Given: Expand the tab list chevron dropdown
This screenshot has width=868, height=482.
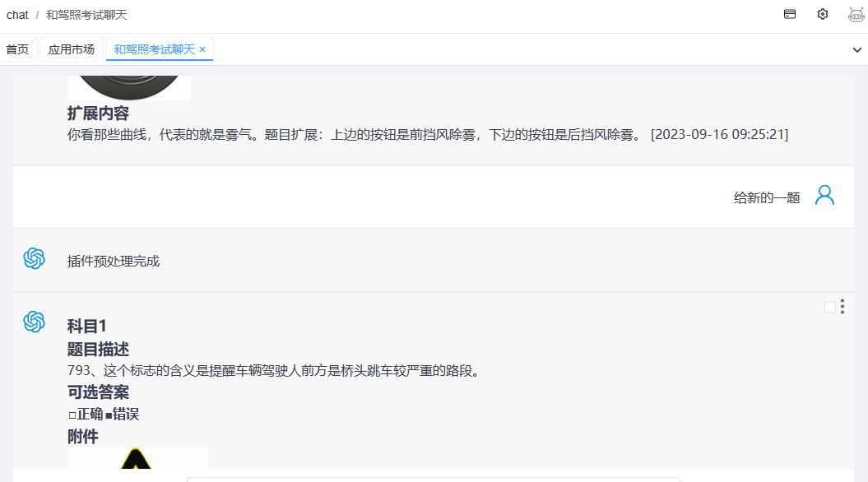Looking at the screenshot, I should pyautogui.click(x=856, y=50).
